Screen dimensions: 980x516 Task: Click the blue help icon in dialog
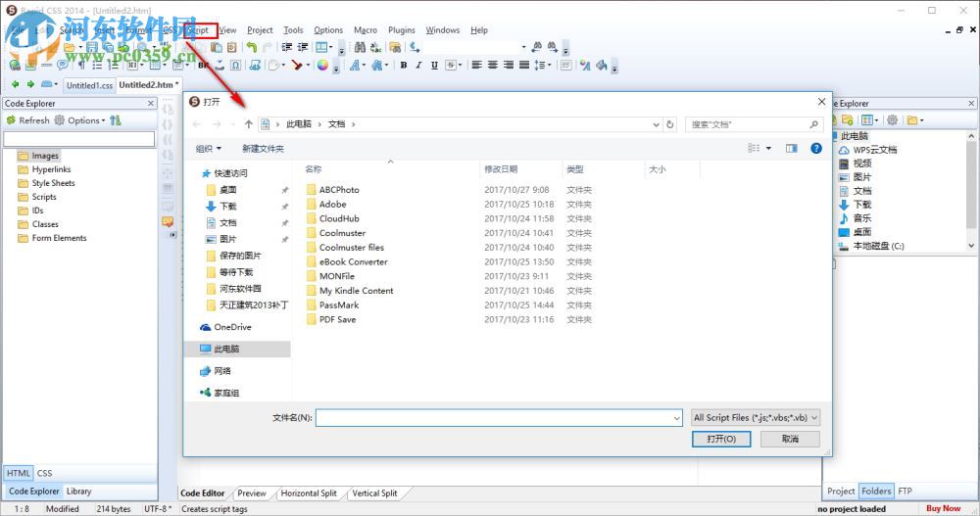(816, 148)
